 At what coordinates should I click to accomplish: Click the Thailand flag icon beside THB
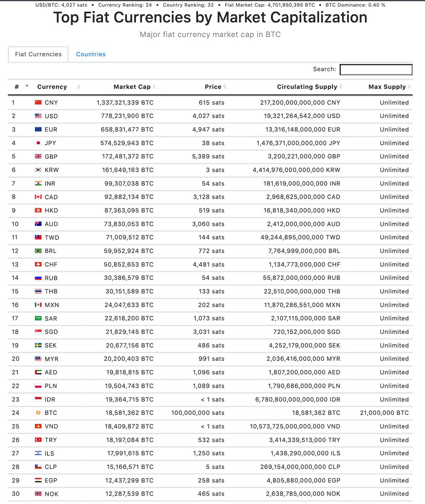tap(38, 291)
